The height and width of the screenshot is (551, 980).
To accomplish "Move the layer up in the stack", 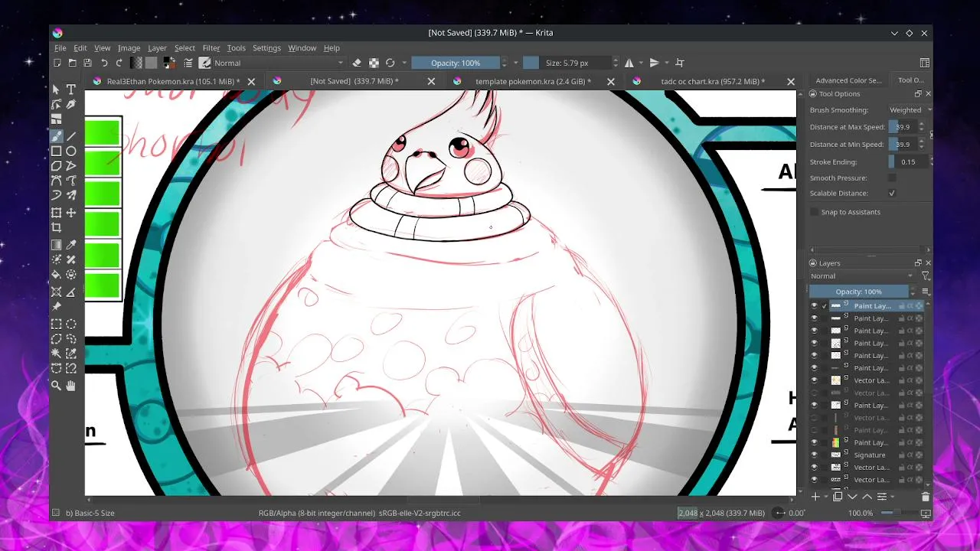I will click(x=867, y=497).
